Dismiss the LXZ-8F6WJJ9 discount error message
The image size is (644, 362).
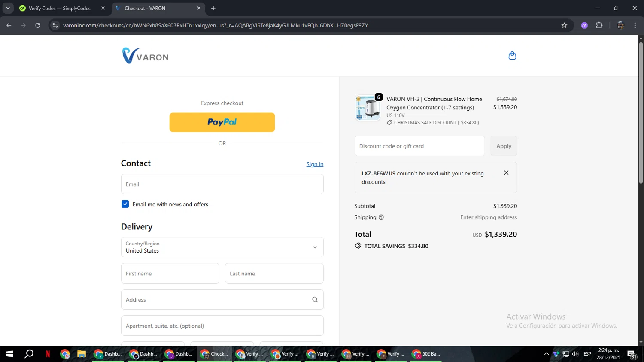[x=506, y=172]
